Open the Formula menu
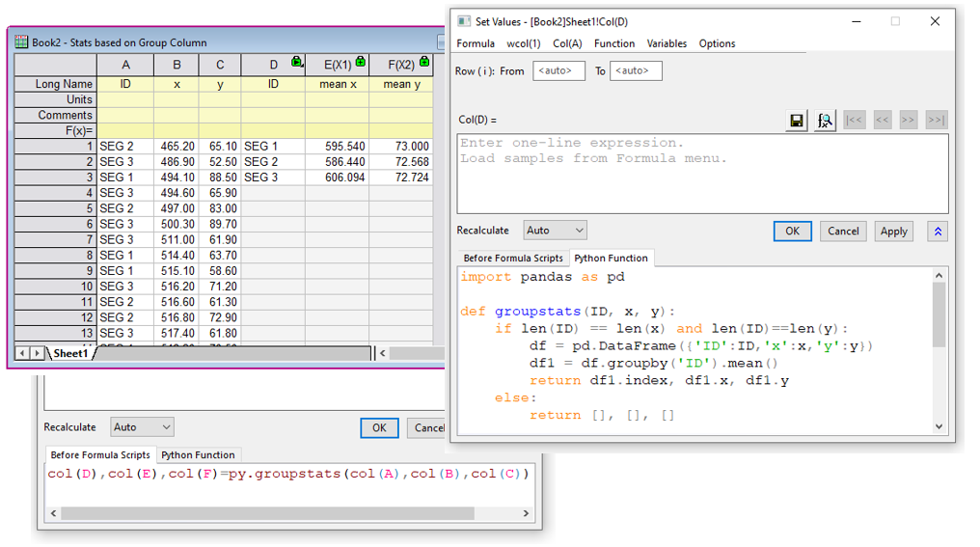Screen dimensions: 980x547 tap(476, 43)
